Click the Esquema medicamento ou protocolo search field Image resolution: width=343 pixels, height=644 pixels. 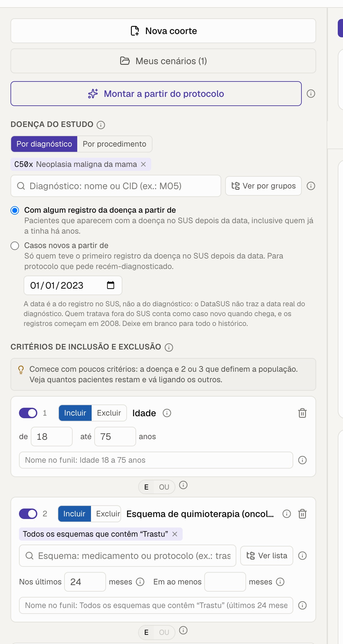[128, 556]
